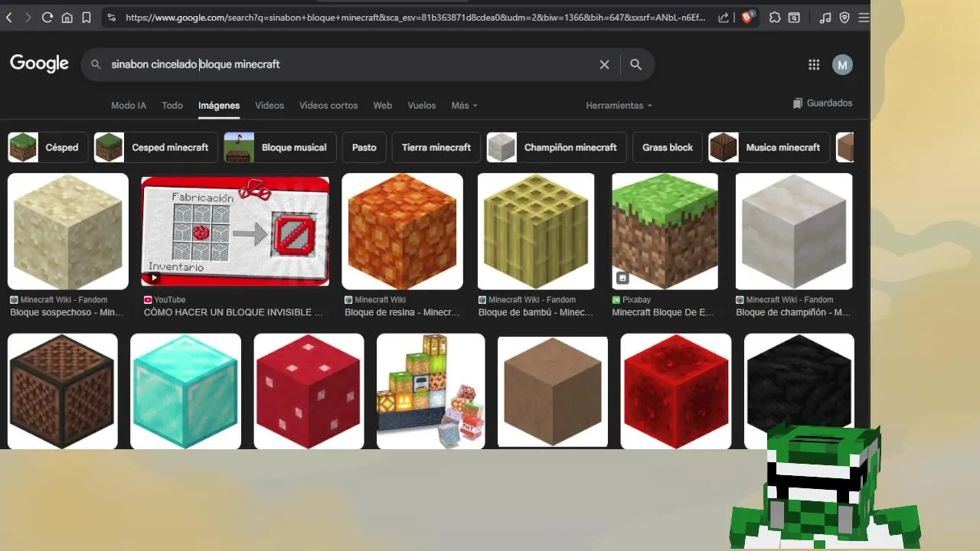Click the Google logo
The image size is (980, 551).
pos(39,64)
